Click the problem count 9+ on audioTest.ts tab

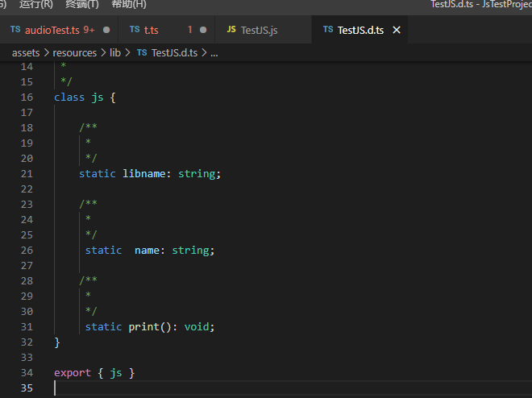[x=89, y=30]
